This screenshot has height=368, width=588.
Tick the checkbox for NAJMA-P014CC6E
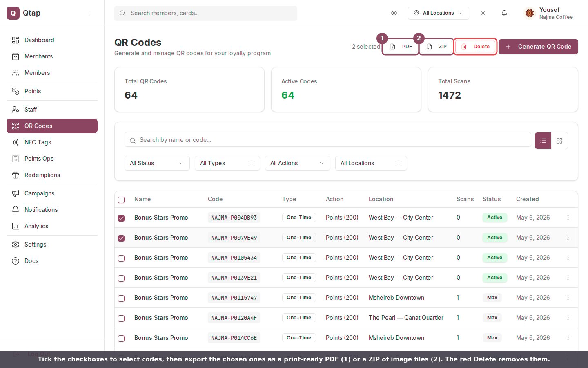[121, 339]
